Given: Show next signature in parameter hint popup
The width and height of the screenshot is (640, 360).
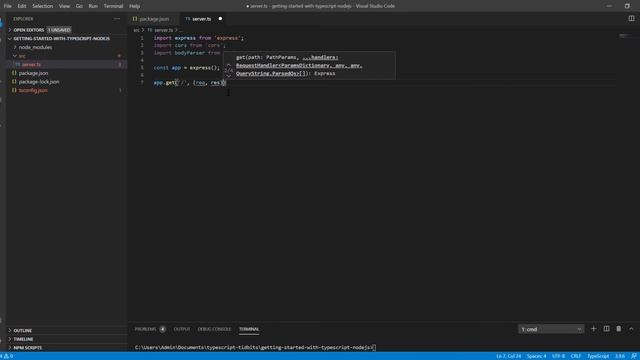Looking at the screenshot, I should point(229,76).
